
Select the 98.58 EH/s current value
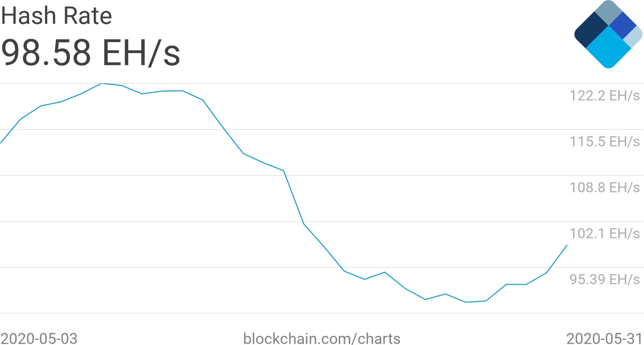91,53
